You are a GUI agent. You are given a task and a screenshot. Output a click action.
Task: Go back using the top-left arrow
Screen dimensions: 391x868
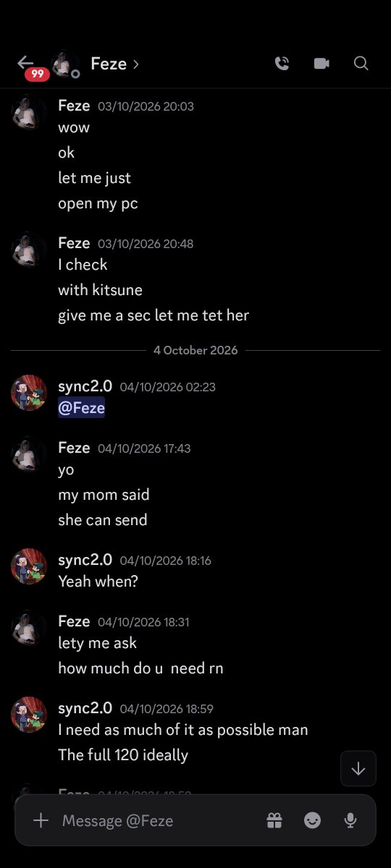tap(25, 63)
